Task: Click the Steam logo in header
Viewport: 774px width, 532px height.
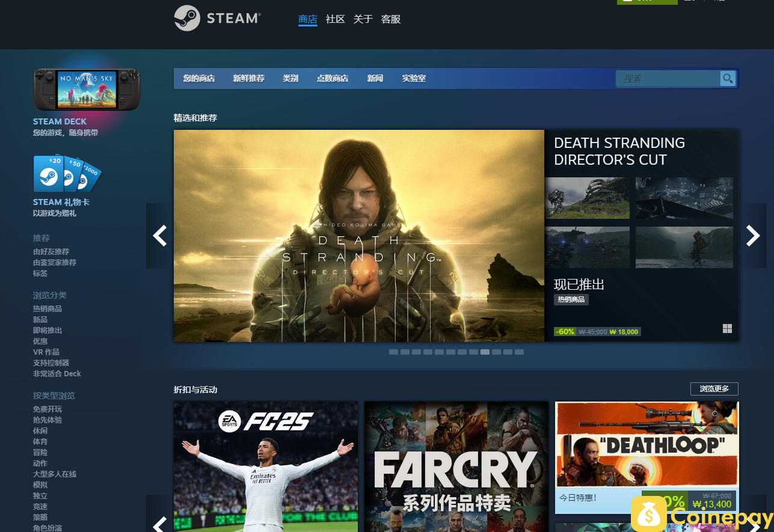Action: [x=217, y=18]
